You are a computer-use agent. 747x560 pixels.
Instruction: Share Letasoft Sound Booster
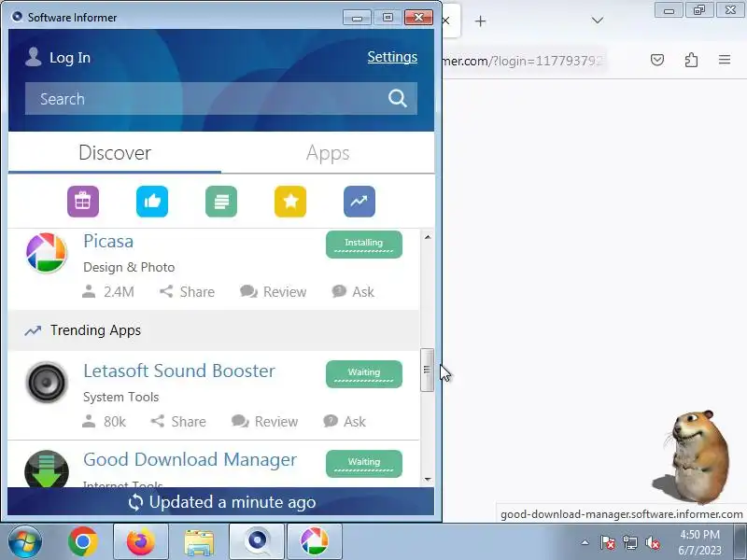click(178, 422)
